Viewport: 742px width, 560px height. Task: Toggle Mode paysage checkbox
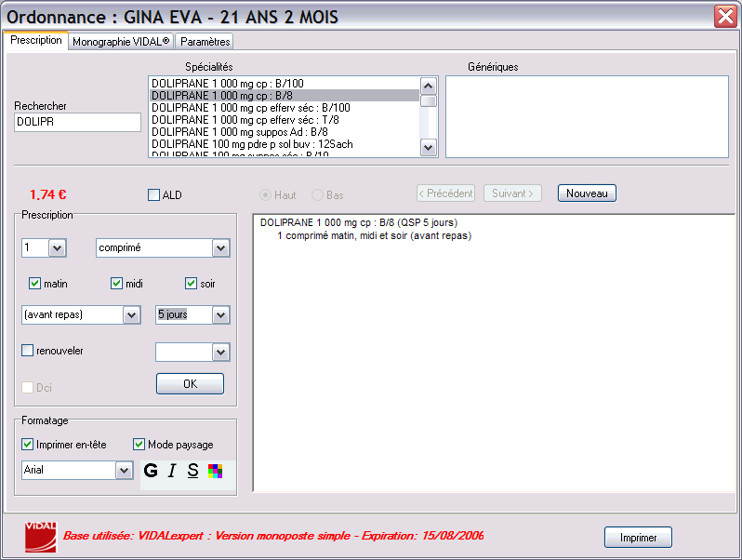[x=139, y=444]
